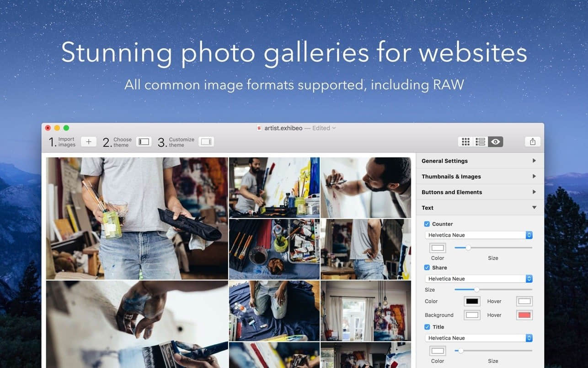The width and height of the screenshot is (588, 368).
Task: Click the Share font selector Helvetica Neue
Action: (x=478, y=278)
